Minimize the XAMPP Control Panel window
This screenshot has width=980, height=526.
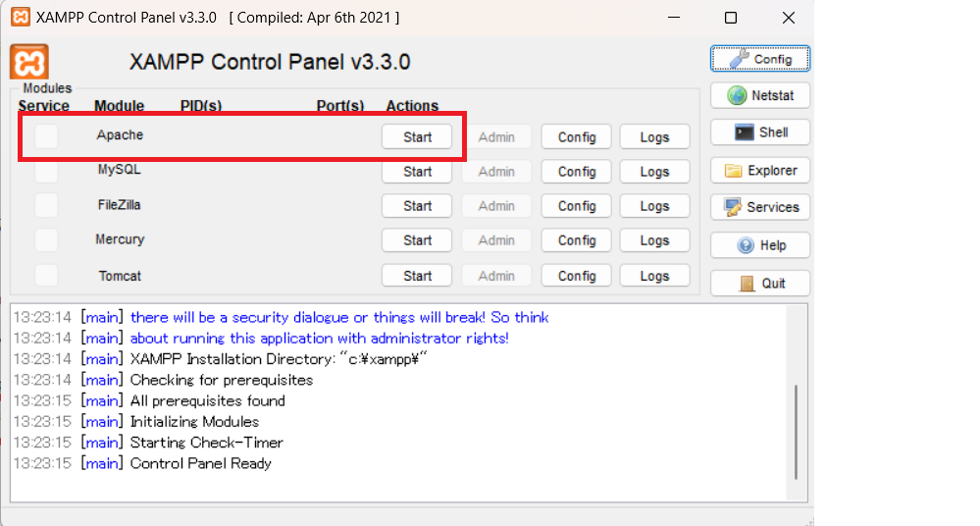click(x=674, y=18)
